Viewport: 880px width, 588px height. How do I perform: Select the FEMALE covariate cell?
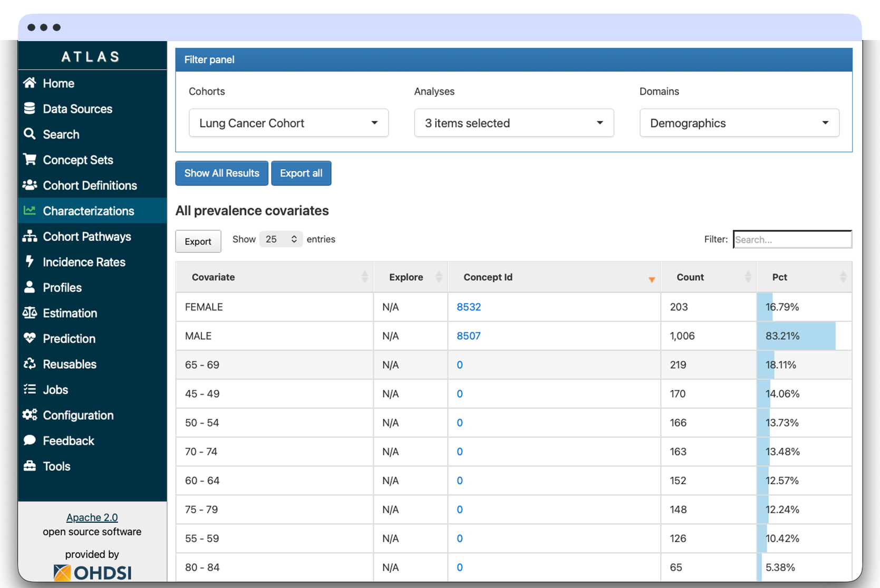(x=275, y=307)
